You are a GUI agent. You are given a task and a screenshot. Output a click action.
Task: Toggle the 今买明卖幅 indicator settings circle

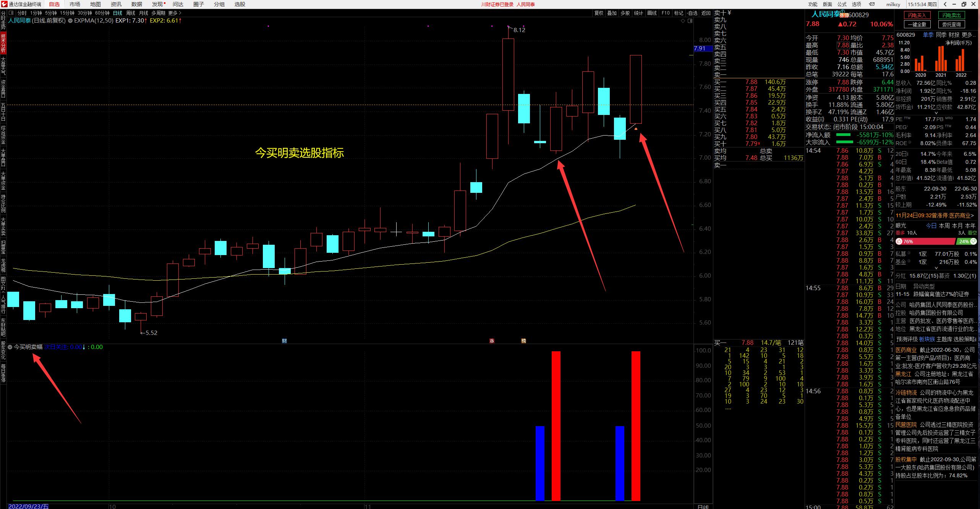click(x=10, y=347)
